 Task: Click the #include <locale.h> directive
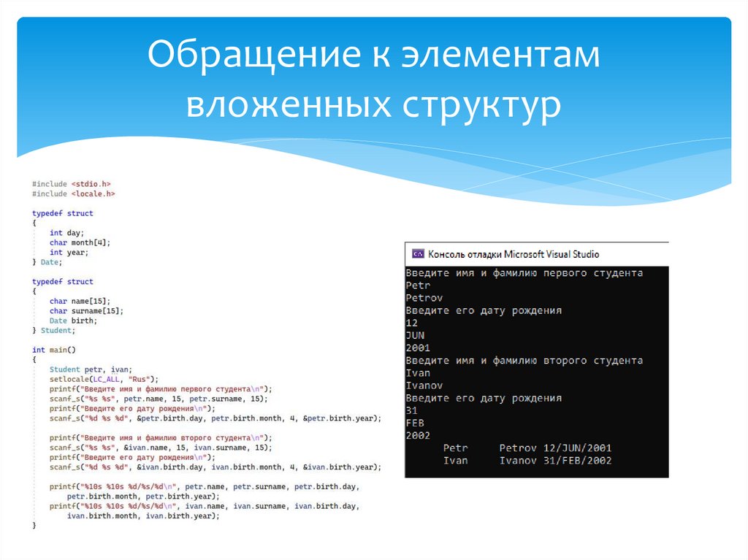pos(75,193)
